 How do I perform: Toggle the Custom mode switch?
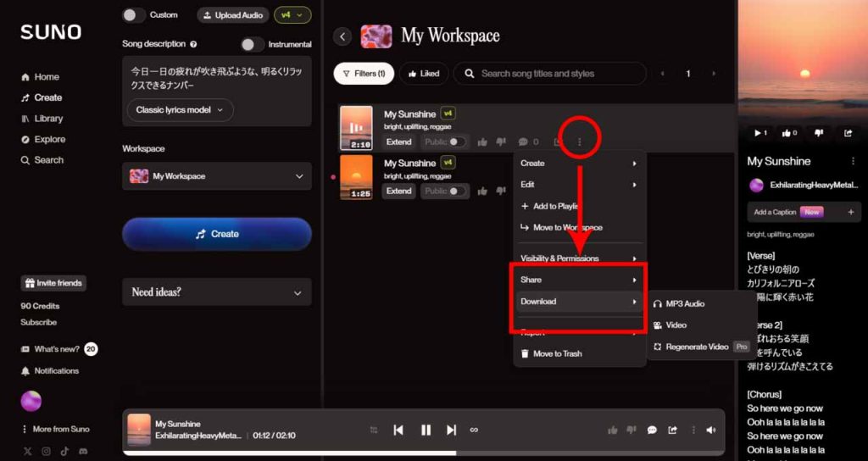click(x=133, y=15)
